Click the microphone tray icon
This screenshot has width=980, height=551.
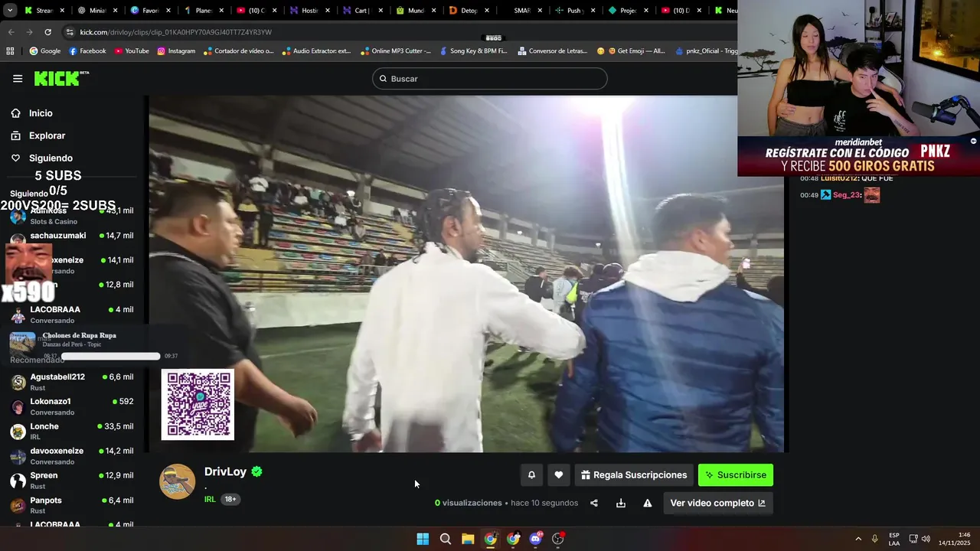(x=875, y=539)
